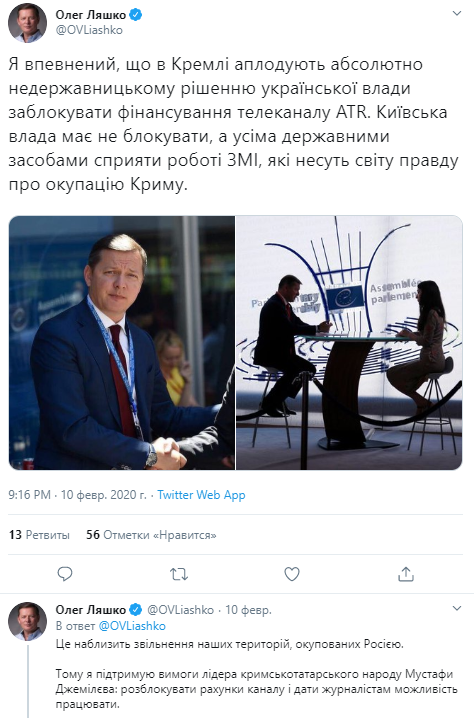Screen dimensions: 474x718
Task: Open the 10 февр. reply timestamp
Action: pyautogui.click(x=248, y=609)
